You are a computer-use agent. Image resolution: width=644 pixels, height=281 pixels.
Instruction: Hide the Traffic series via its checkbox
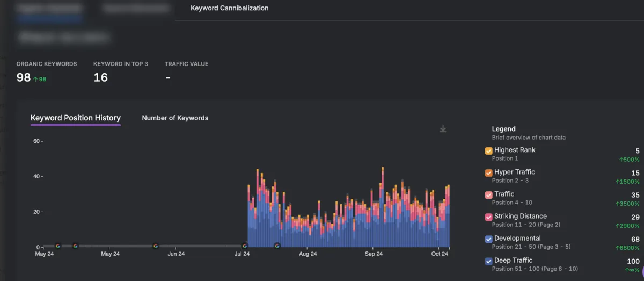click(488, 195)
